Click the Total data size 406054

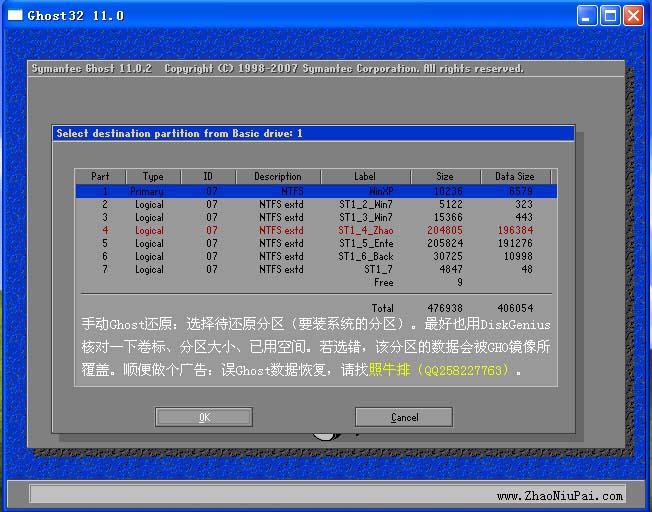(x=516, y=308)
